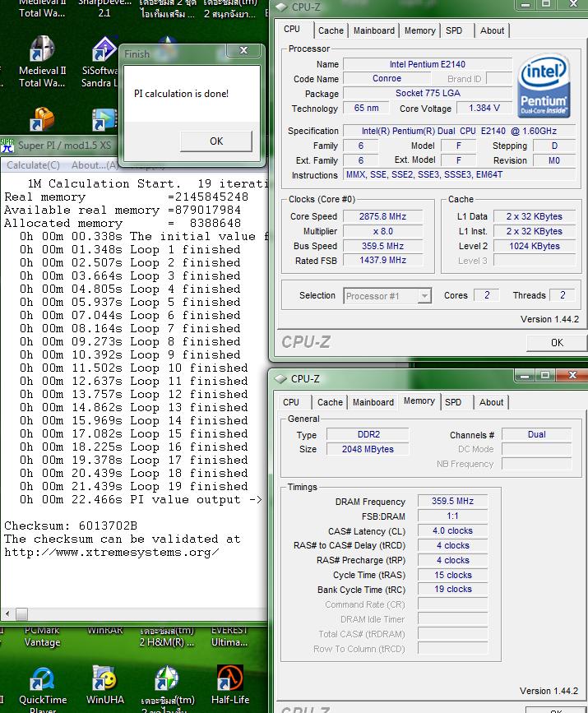
Task: Open QuickTime Player desktop icon
Action: coord(43,688)
